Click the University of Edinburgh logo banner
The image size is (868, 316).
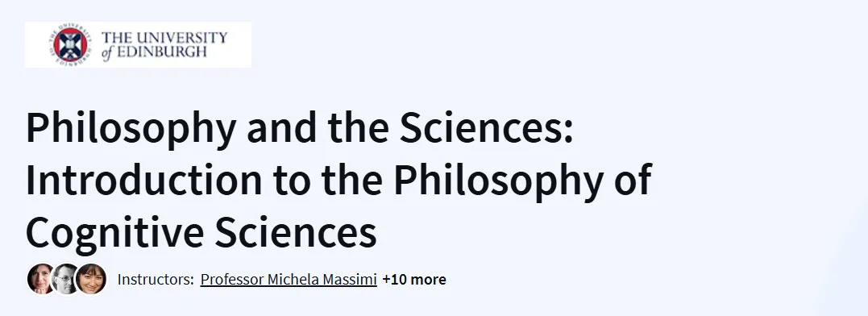coord(138,45)
